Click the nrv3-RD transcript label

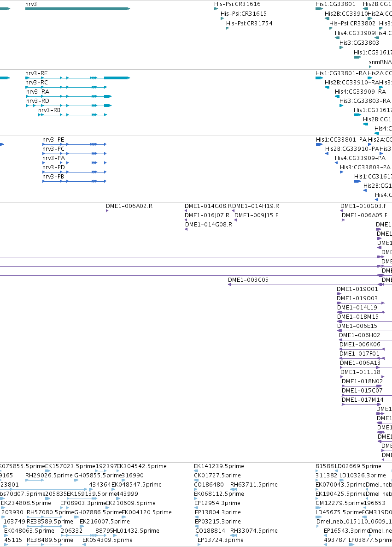pos(38,101)
